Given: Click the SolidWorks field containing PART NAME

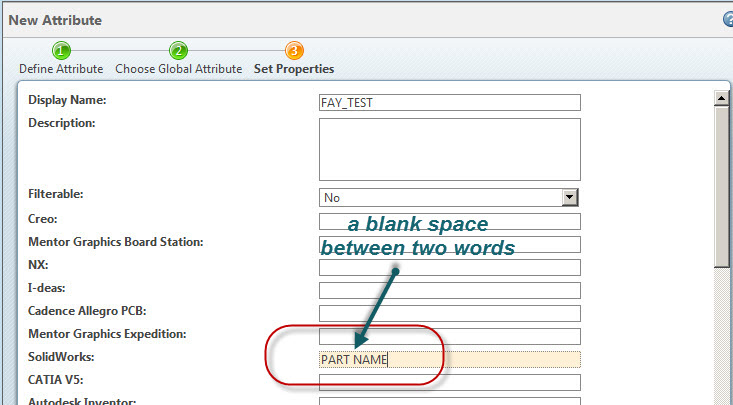Looking at the screenshot, I should [449, 360].
